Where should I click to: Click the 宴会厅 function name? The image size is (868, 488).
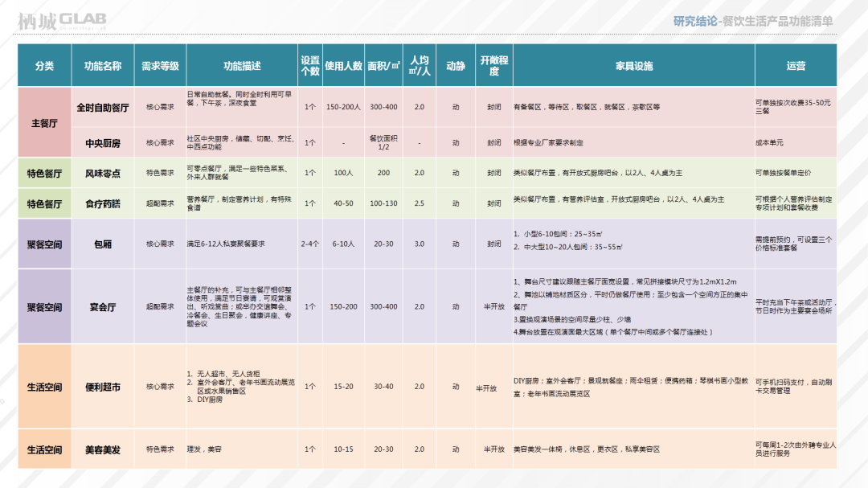[102, 306]
